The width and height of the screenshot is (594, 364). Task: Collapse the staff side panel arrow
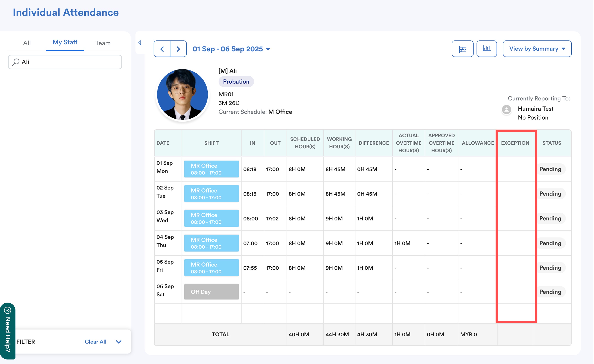tap(140, 43)
